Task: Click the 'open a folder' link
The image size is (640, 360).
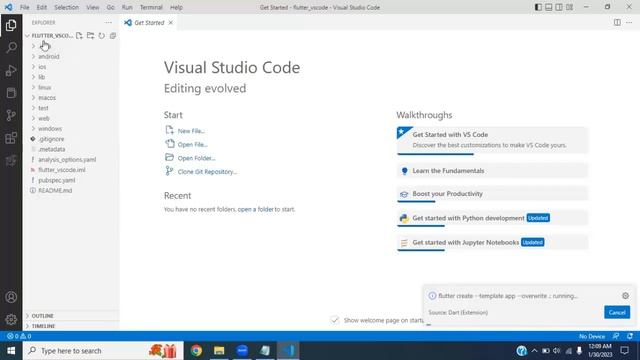Action: coord(256,209)
